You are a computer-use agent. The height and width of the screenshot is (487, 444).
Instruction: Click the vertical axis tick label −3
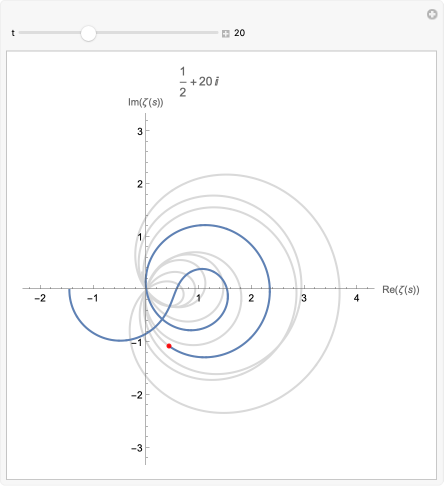(137, 448)
